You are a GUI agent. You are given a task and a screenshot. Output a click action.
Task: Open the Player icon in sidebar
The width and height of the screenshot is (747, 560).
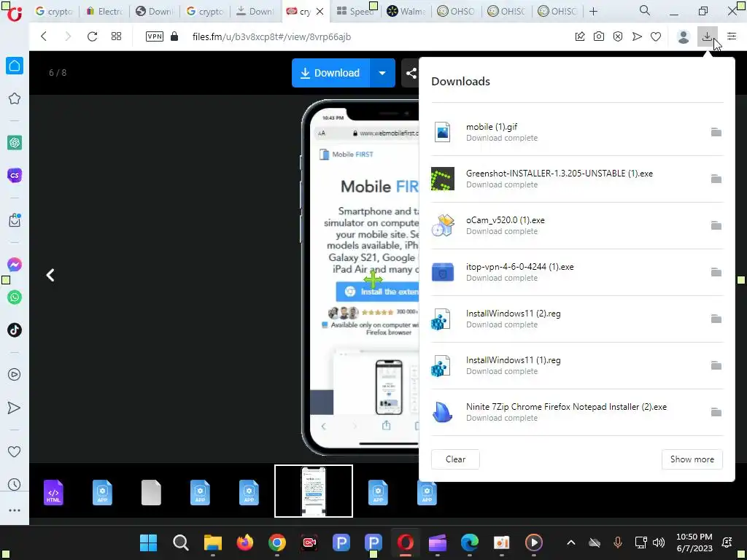click(15, 375)
